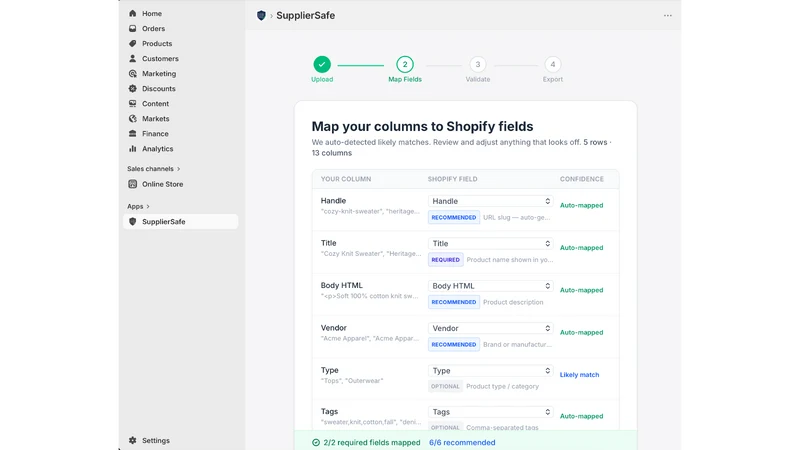The height and width of the screenshot is (450, 800).
Task: Open Marketing in the sidebar
Action: click(x=159, y=73)
